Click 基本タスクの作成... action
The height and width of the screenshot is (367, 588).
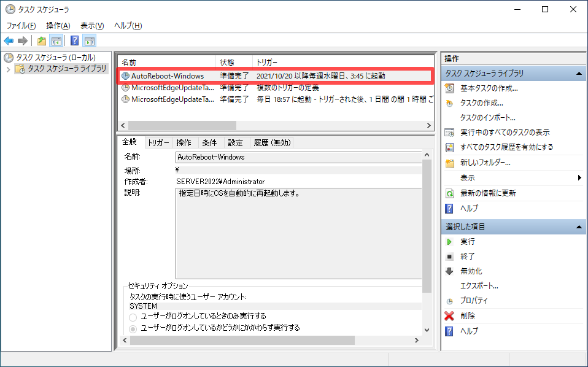point(489,88)
